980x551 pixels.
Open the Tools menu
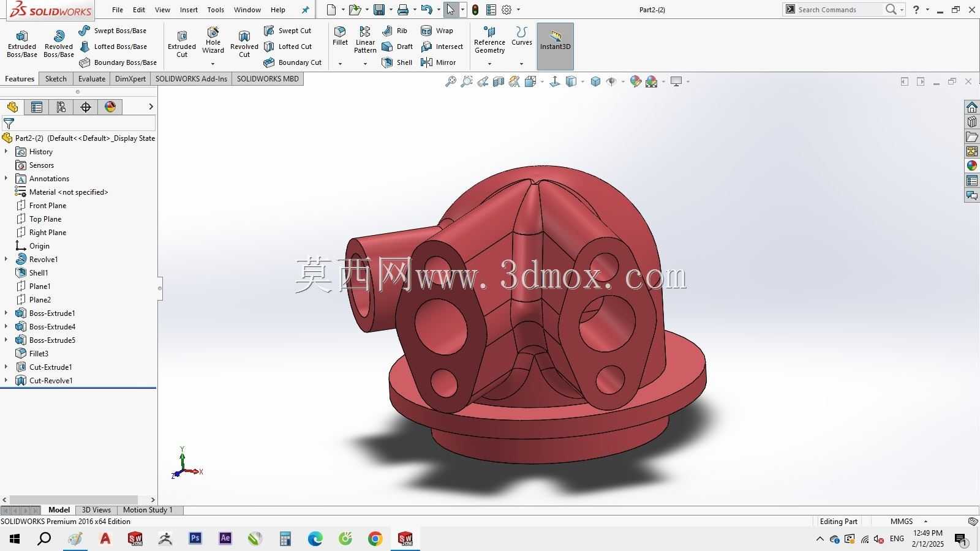point(216,10)
